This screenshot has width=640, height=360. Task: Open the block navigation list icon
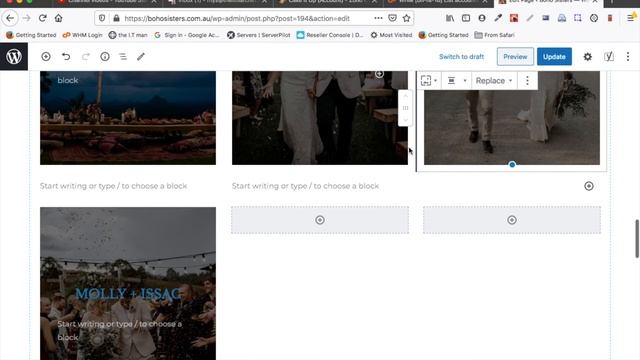click(123, 57)
